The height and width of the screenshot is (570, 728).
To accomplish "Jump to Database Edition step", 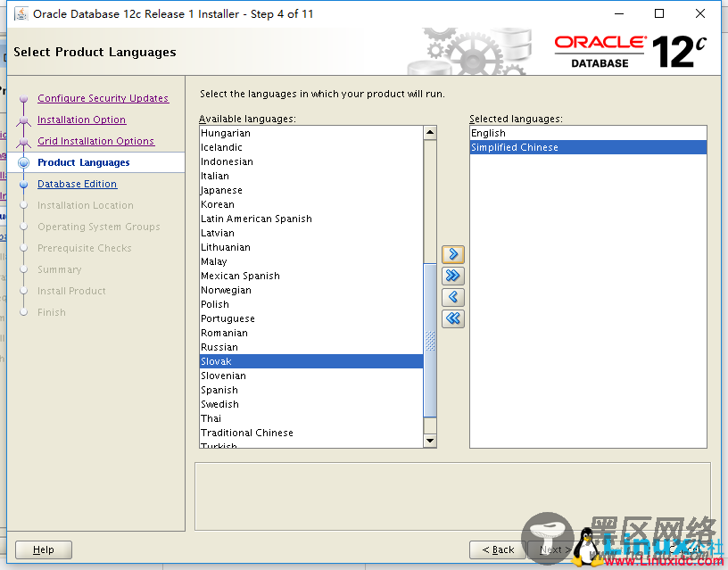I will 77,184.
